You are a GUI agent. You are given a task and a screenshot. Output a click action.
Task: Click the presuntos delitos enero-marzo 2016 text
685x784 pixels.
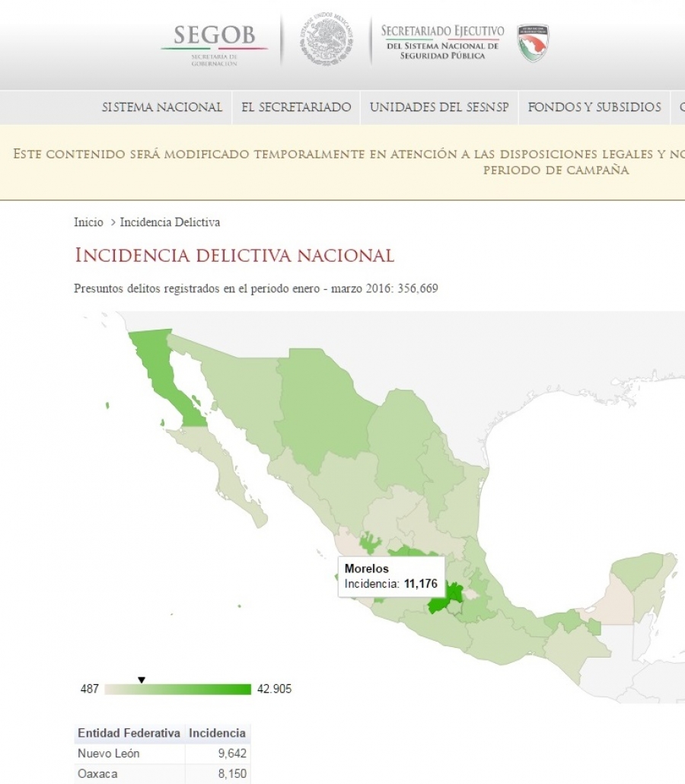(x=256, y=288)
